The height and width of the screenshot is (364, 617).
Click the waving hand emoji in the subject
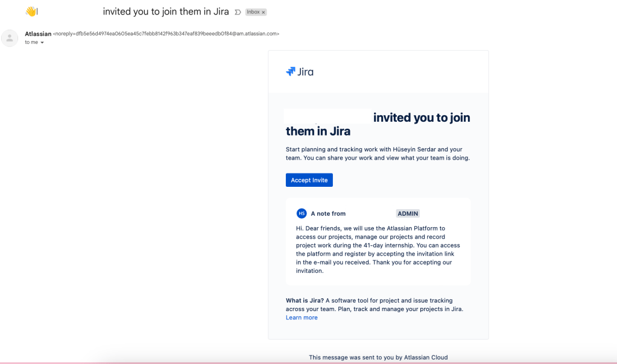click(30, 11)
